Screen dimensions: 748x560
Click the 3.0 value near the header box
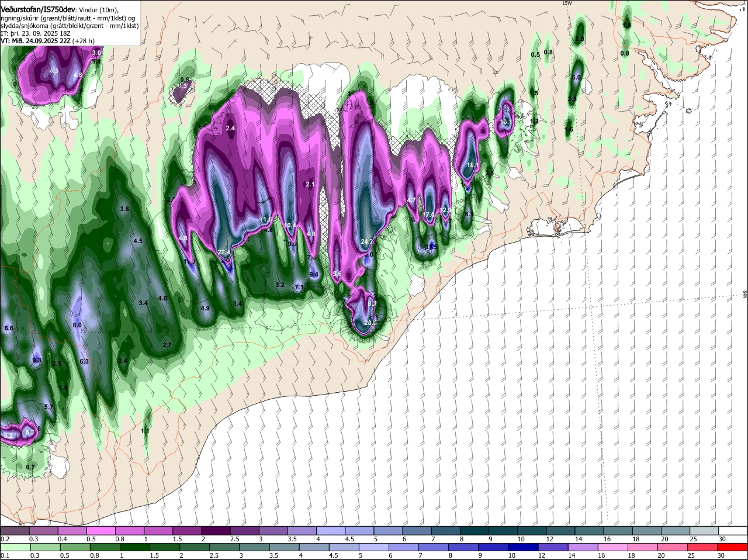pos(97,53)
